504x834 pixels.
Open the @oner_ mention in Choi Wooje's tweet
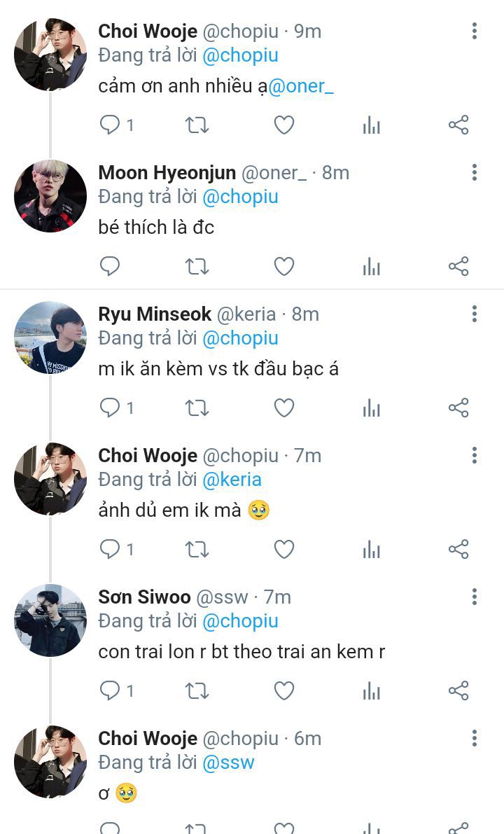(302, 86)
